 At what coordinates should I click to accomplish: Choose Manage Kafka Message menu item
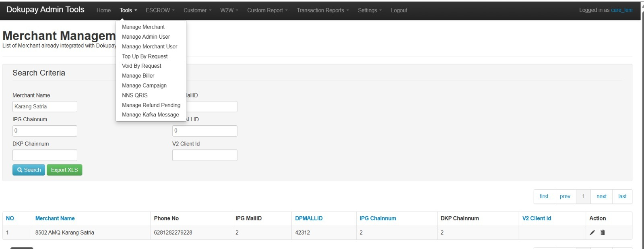coord(151,115)
